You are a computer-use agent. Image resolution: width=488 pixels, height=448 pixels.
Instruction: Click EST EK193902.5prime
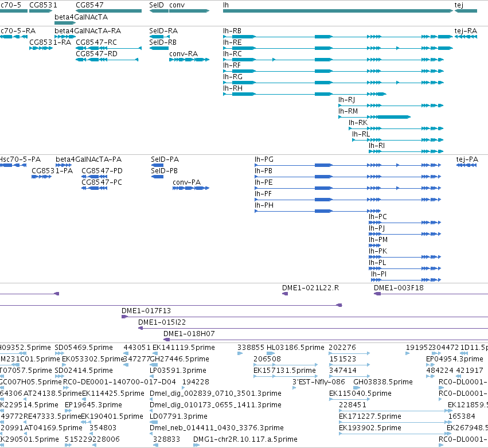370,428
